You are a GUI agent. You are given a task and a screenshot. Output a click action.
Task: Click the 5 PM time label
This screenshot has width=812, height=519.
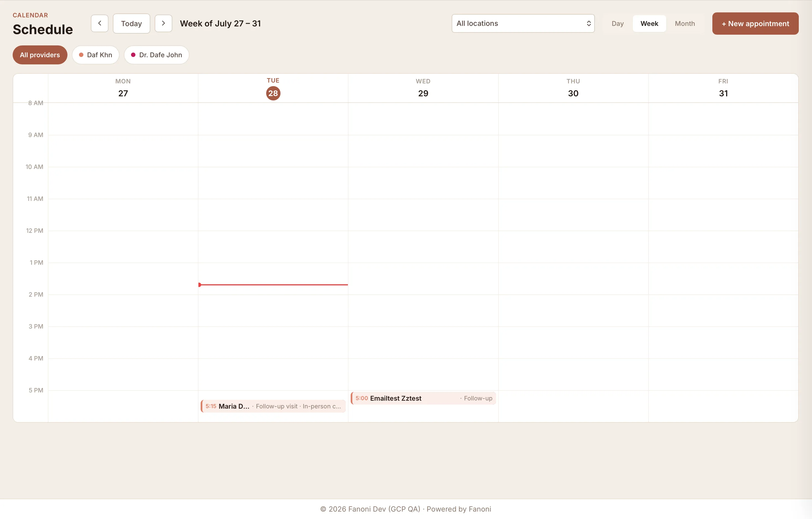(36, 390)
